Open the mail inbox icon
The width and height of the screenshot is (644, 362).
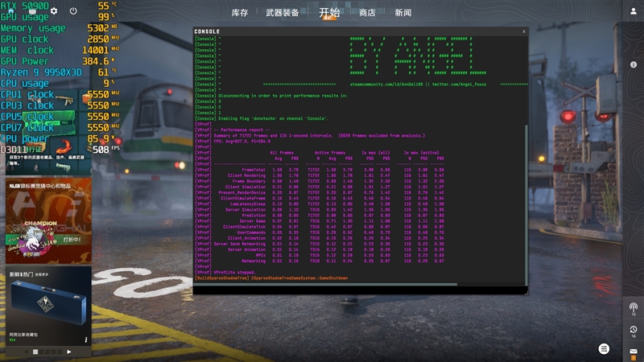click(x=633, y=352)
